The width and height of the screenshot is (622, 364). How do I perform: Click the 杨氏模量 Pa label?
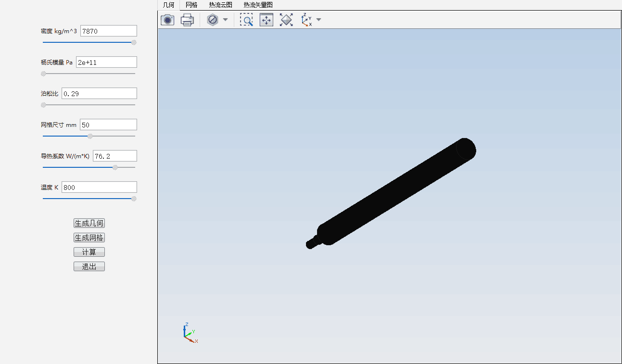pos(57,63)
